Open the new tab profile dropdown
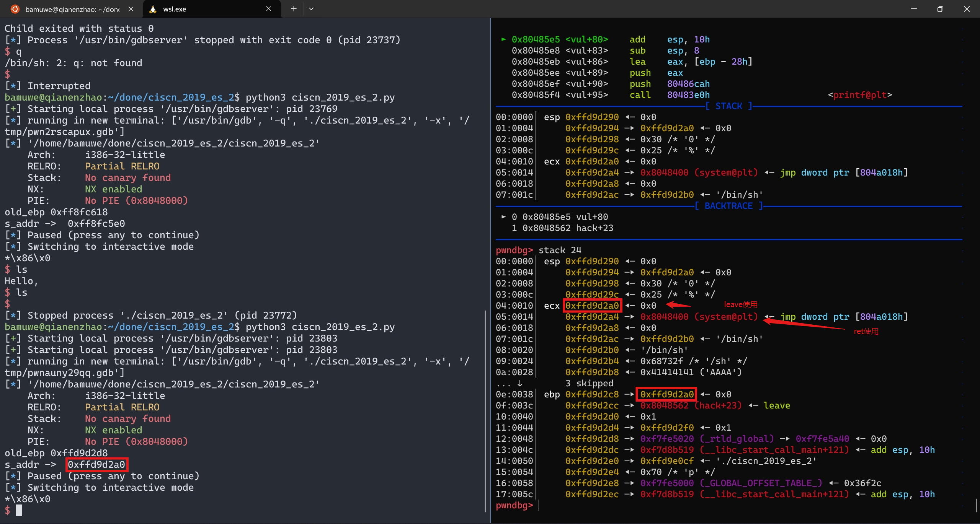Image resolution: width=980 pixels, height=524 pixels. pos(311,9)
